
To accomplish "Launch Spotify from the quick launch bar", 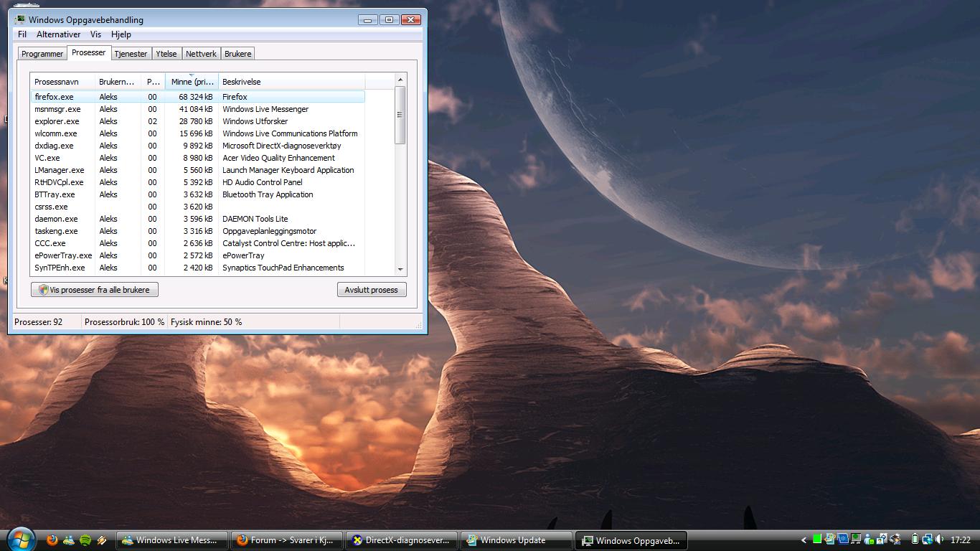I will tap(85, 540).
